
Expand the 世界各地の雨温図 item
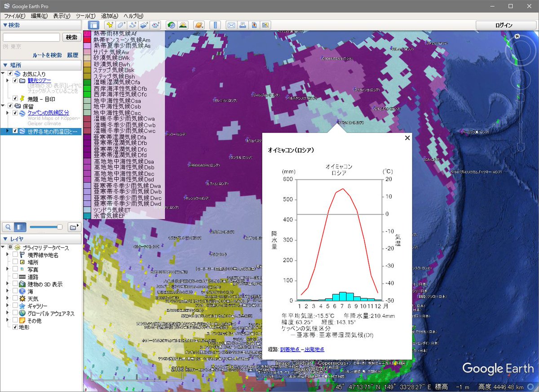tap(8, 131)
